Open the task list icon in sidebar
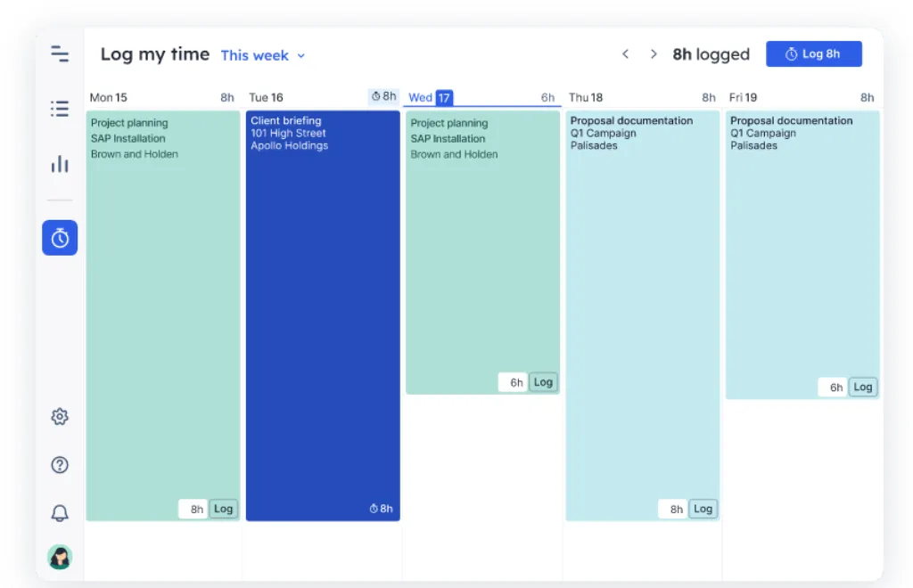This screenshot has height=588, width=913. (60, 109)
